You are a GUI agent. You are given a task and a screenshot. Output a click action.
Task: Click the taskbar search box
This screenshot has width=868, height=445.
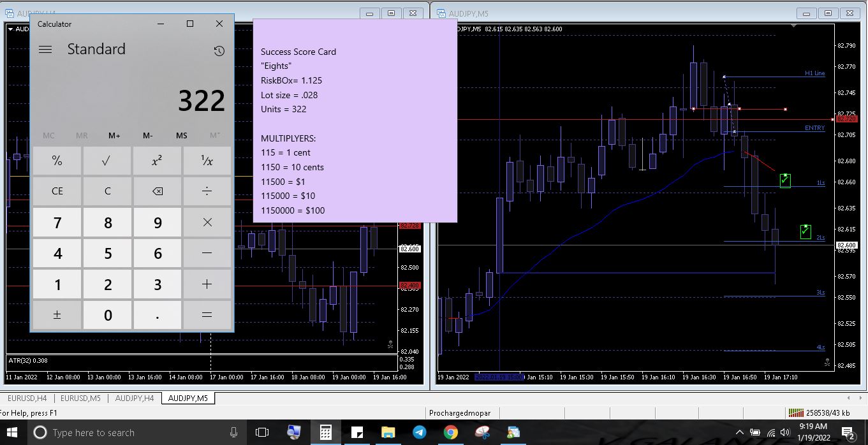point(135,433)
